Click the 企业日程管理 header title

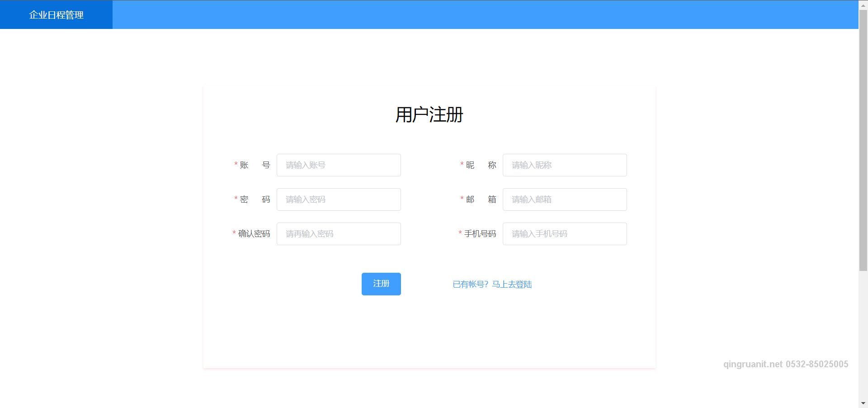pos(56,14)
